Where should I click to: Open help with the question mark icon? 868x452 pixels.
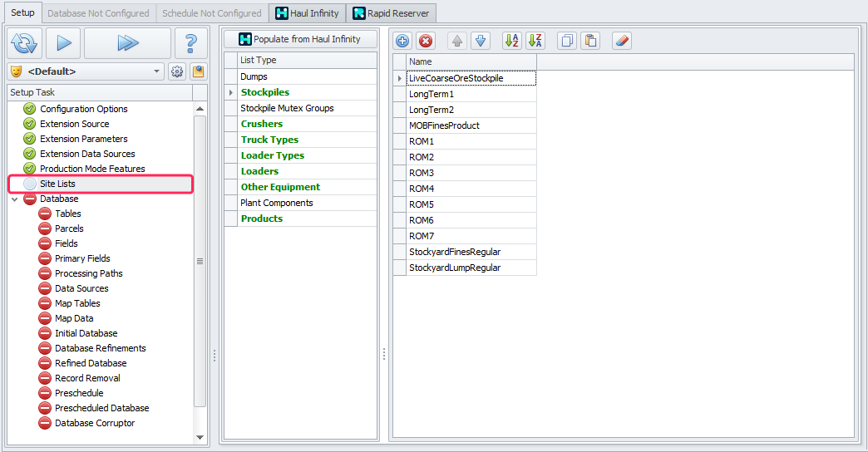click(190, 43)
